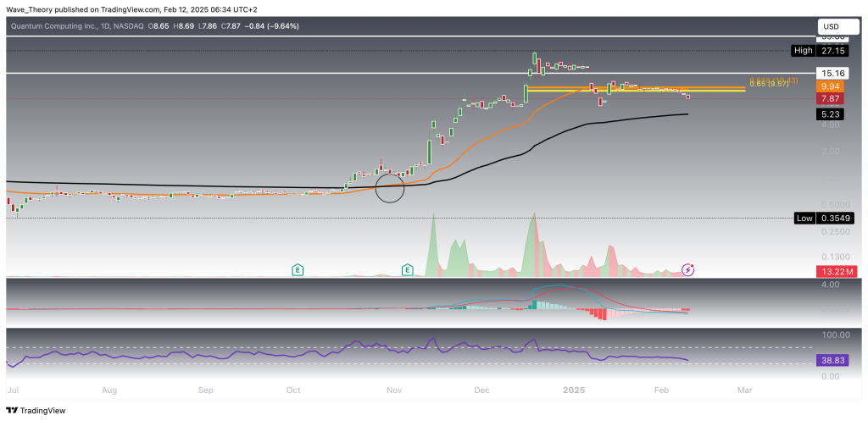Click the earnings E marker near November

(x=408, y=270)
